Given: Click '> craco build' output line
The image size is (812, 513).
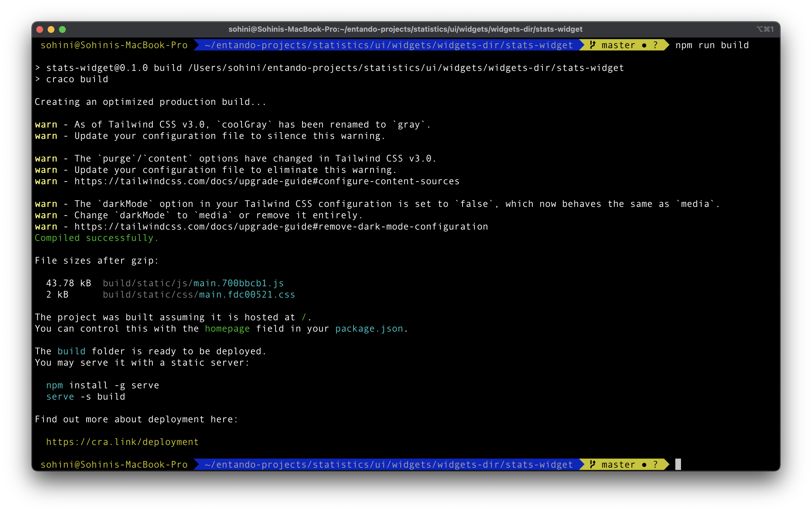Looking at the screenshot, I should [71, 79].
